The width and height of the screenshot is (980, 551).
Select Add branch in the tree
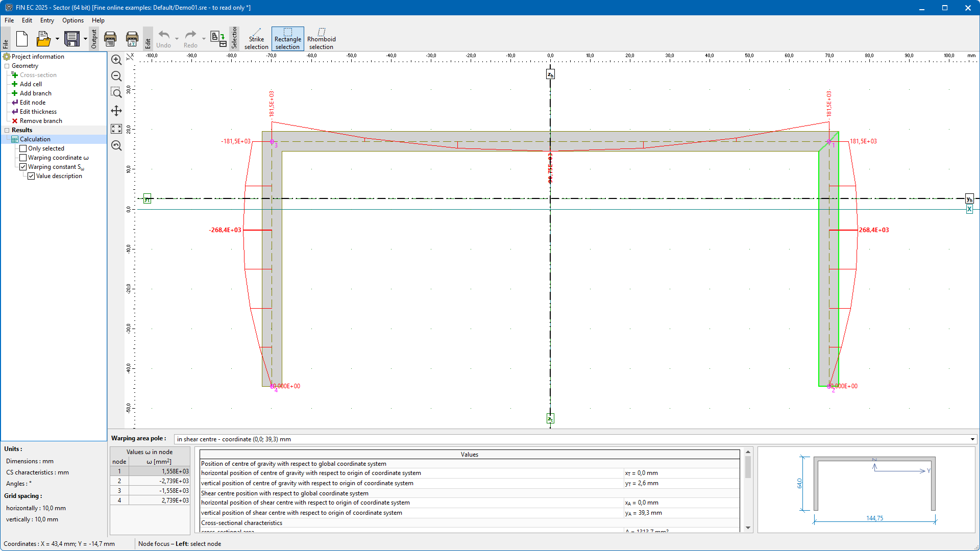pos(35,93)
